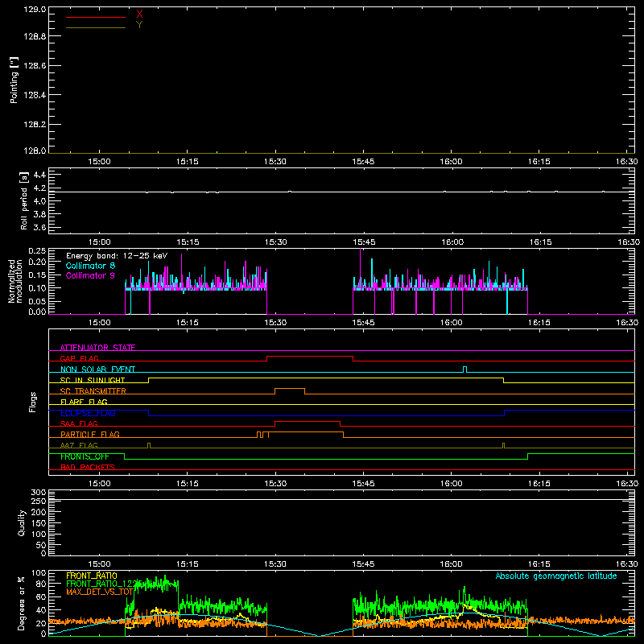Click the cyan Collimator 8 legend label
This screenshot has height=644, width=644.
(90, 266)
